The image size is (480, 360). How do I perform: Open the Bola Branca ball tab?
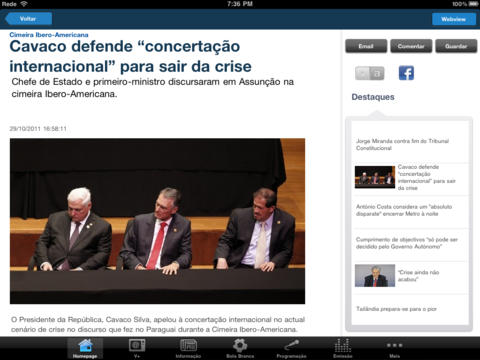[x=240, y=348]
